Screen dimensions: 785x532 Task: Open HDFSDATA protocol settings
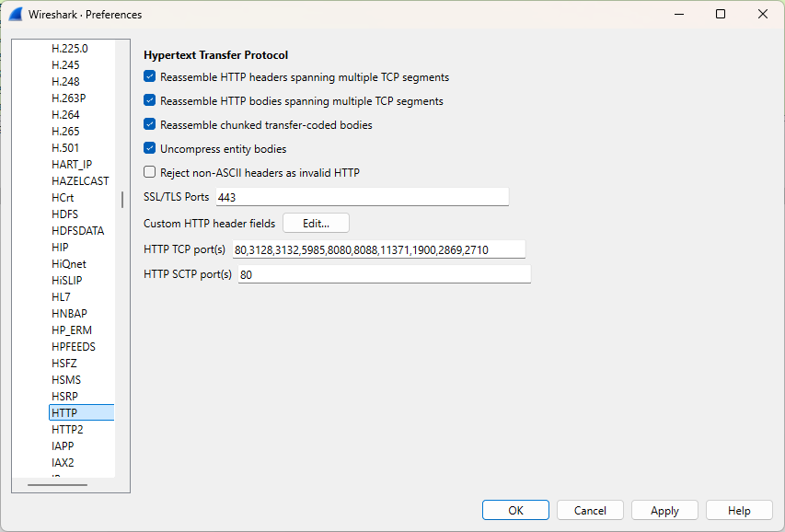(77, 230)
